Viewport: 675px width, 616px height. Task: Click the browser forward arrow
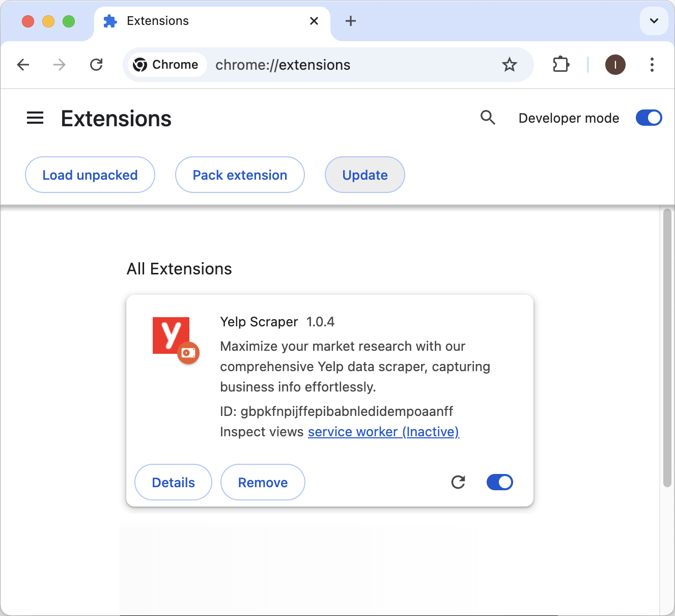(x=60, y=65)
